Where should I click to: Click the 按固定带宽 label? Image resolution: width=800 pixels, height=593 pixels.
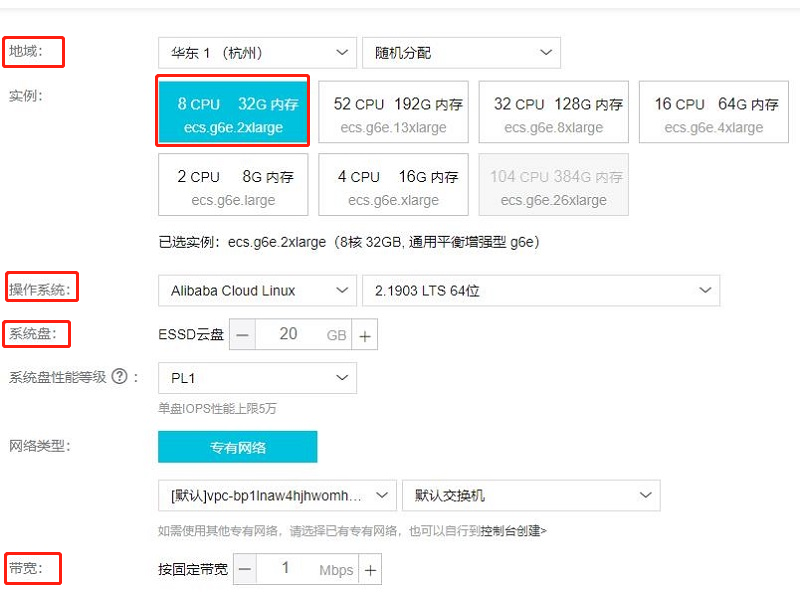(x=193, y=570)
